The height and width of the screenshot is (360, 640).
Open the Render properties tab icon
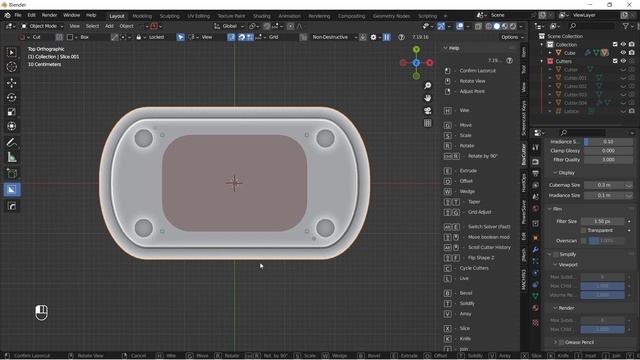coord(536,162)
